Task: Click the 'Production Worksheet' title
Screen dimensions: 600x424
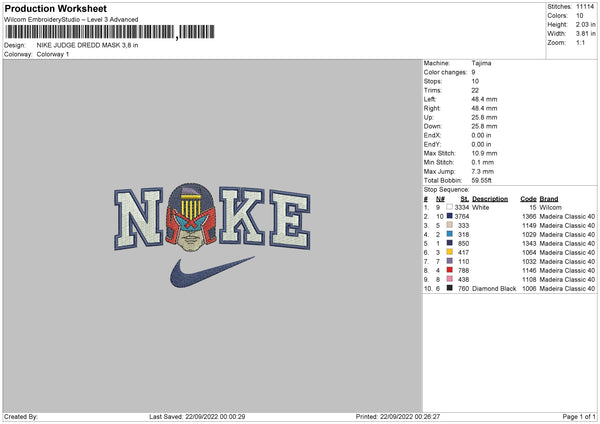Action: pos(55,8)
